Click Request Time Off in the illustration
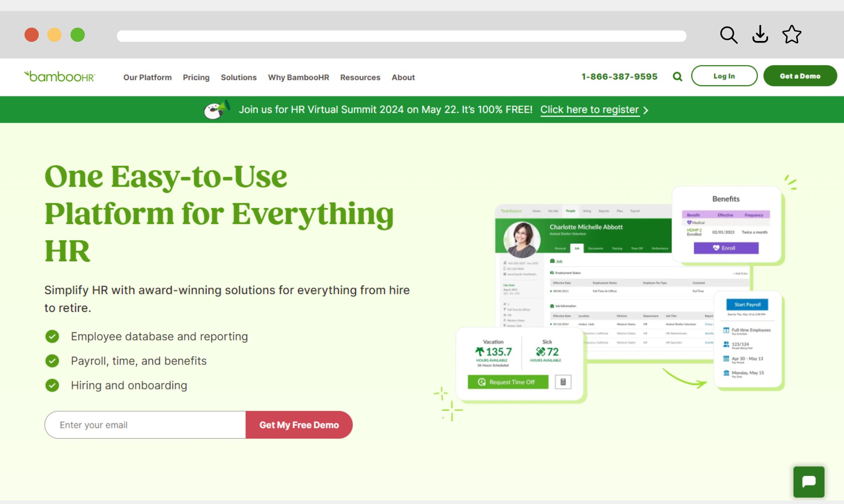The height and width of the screenshot is (504, 844). click(x=508, y=382)
